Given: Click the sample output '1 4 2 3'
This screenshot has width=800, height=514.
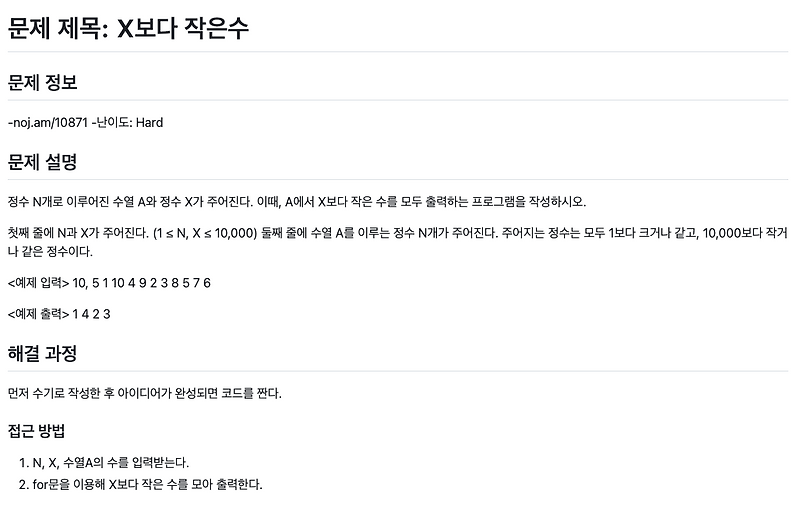Looking at the screenshot, I should coord(91,314).
